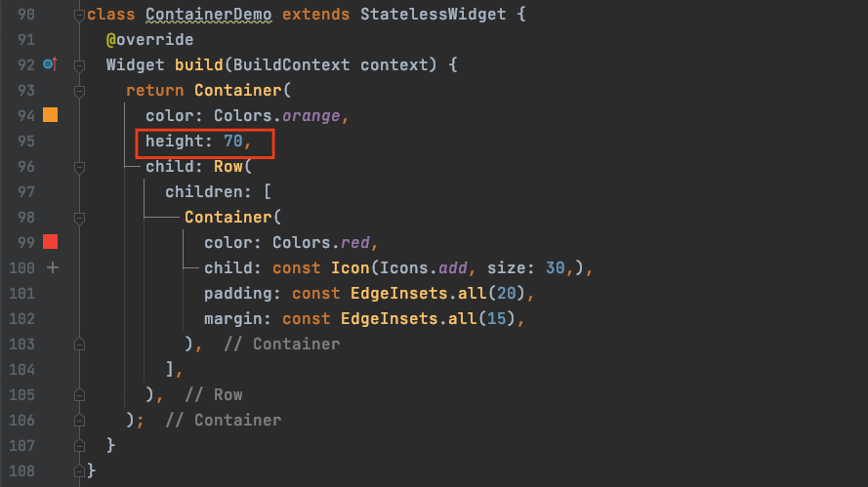Click the add icon preview in line 100 gutter

pyautogui.click(x=52, y=267)
